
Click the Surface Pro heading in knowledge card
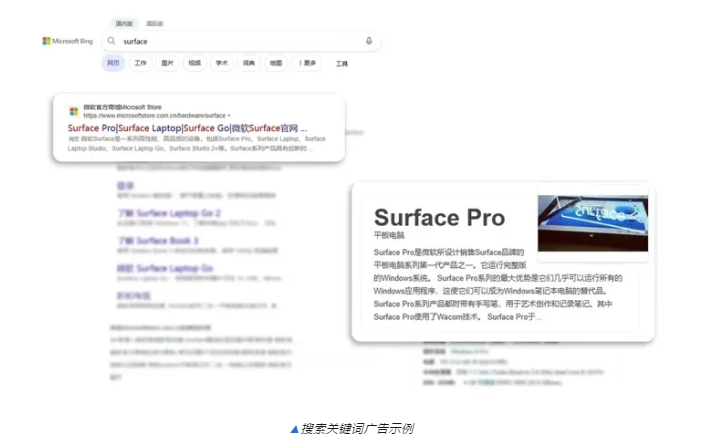(x=439, y=217)
